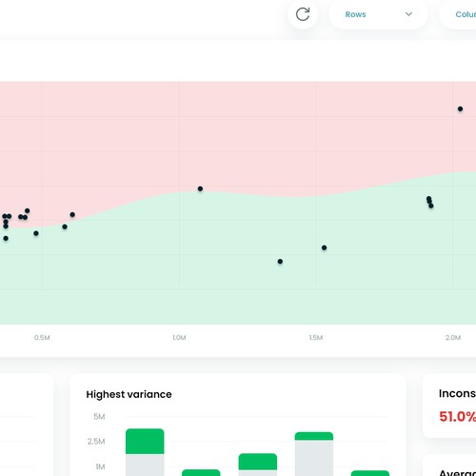Click the scatter point in upper pink zone near 2.0M
The width and height of the screenshot is (476, 476).
[460, 109]
